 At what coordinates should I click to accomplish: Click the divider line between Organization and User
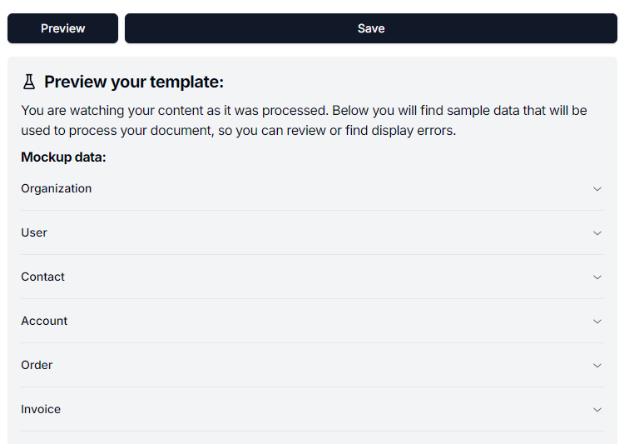[x=312, y=211]
